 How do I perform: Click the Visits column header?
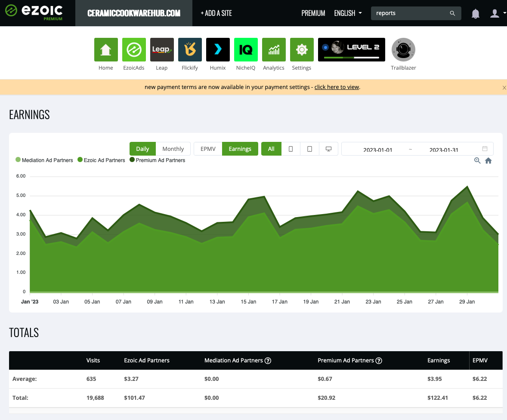point(93,361)
